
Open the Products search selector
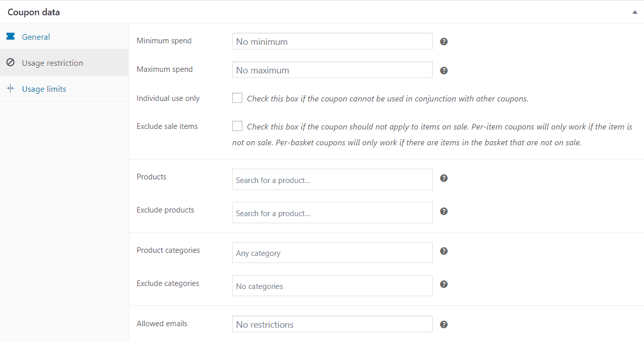[332, 179]
